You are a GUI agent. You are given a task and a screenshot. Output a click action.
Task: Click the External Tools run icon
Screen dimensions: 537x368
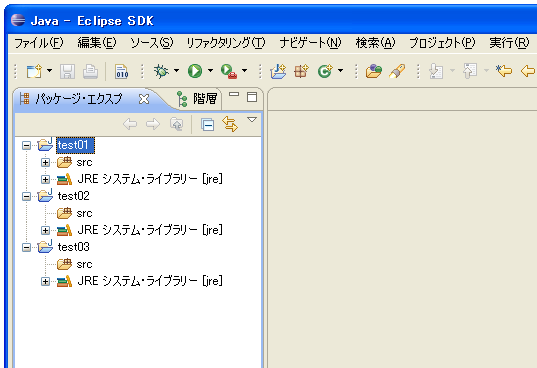point(229,72)
